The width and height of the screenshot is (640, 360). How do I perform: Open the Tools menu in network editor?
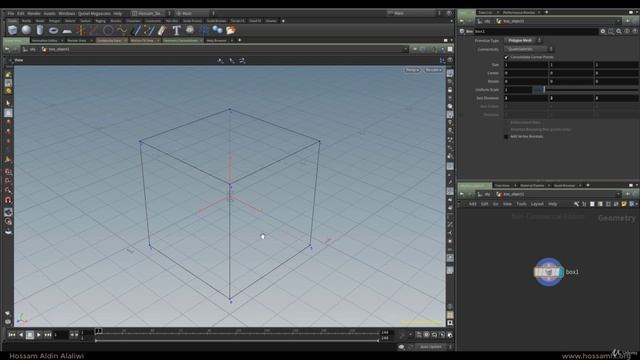click(x=521, y=204)
